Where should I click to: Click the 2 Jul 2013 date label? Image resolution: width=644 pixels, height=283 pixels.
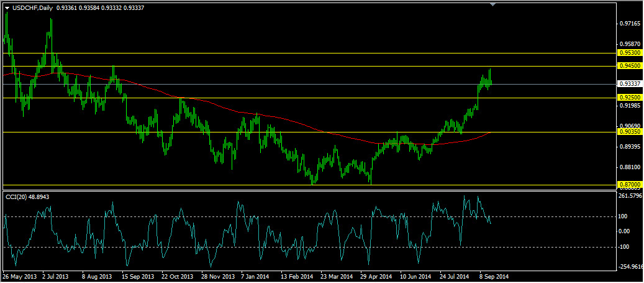[x=55, y=277]
